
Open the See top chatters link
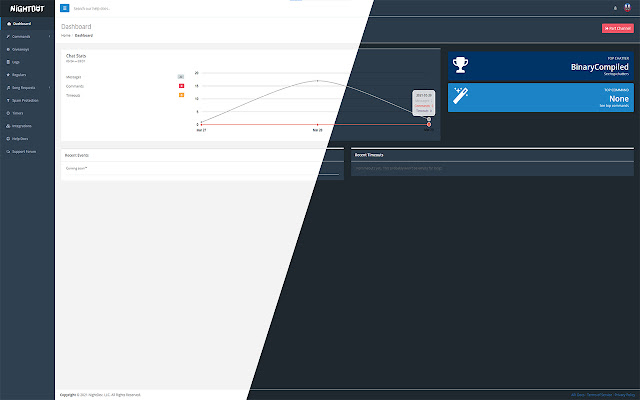tap(616, 74)
